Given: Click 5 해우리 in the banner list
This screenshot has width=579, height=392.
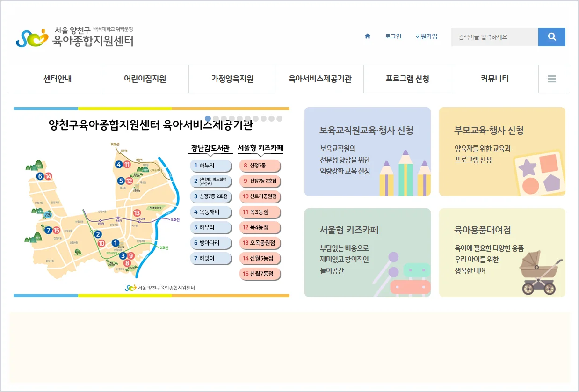Looking at the screenshot, I should click(211, 227).
